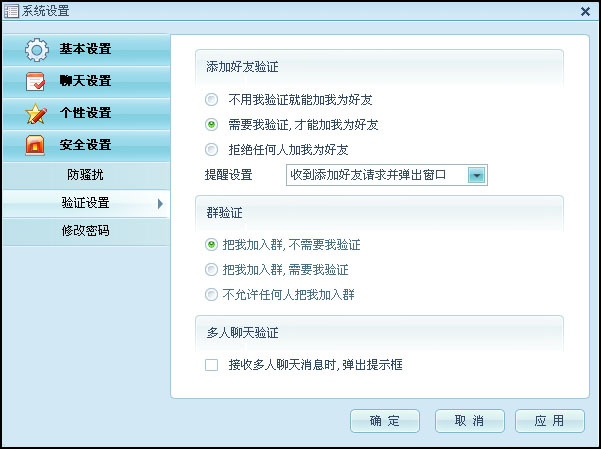
Task: Click the 提醒设置 combo box text field
Action: (376, 176)
